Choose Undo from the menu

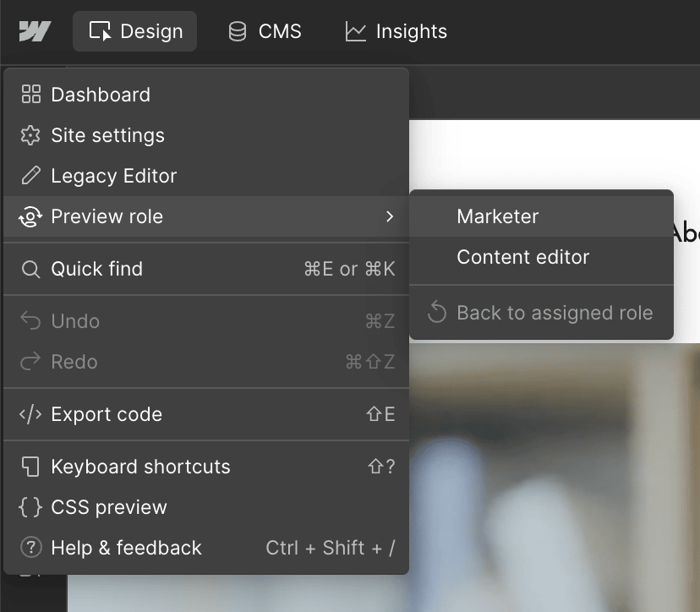pyautogui.click(x=75, y=321)
